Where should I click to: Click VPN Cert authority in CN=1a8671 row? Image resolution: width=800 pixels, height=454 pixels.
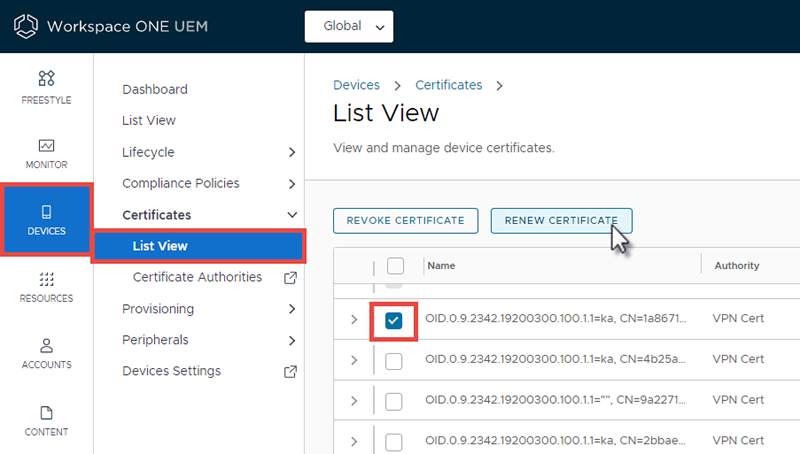click(x=738, y=318)
